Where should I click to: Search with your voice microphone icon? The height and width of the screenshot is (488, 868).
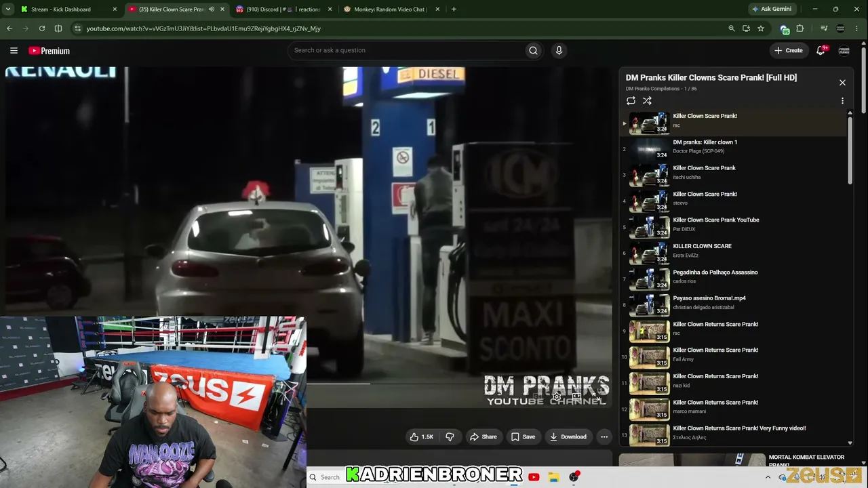(x=559, y=50)
